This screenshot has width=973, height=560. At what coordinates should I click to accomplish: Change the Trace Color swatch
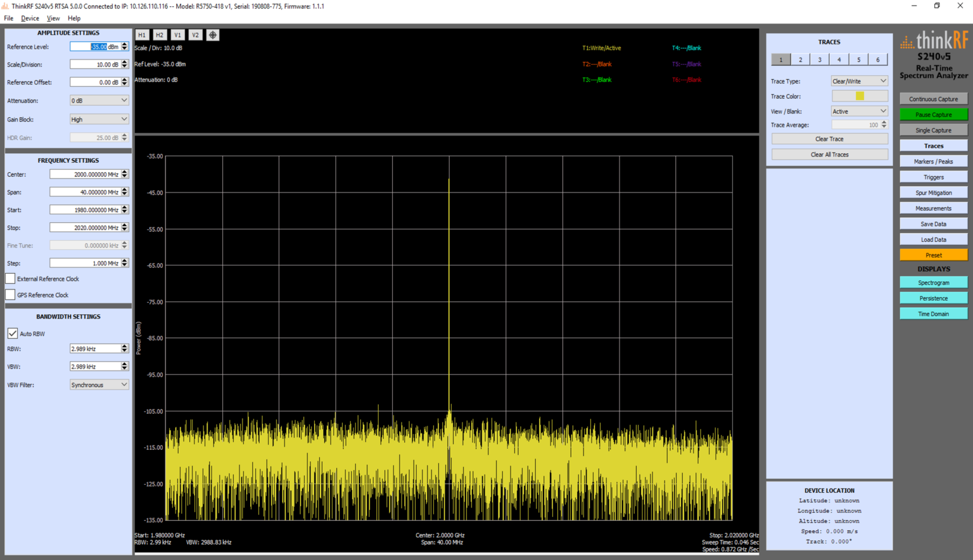click(859, 96)
